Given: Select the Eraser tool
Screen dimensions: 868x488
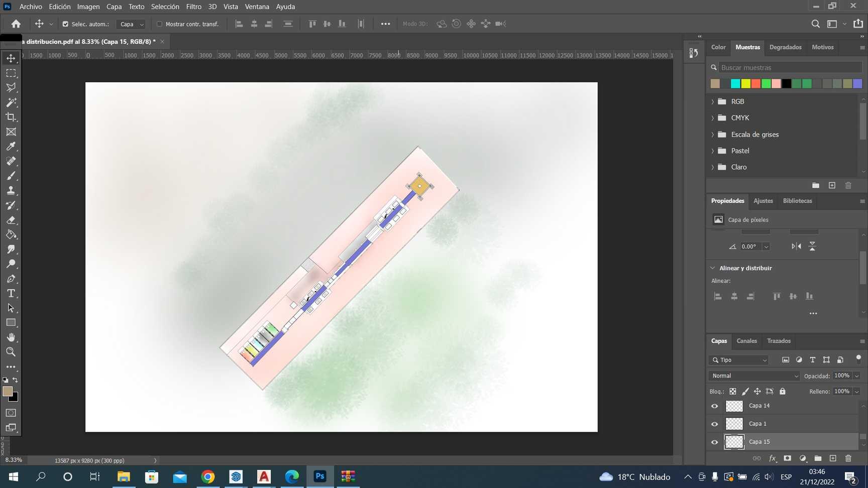Looking at the screenshot, I should (x=11, y=220).
